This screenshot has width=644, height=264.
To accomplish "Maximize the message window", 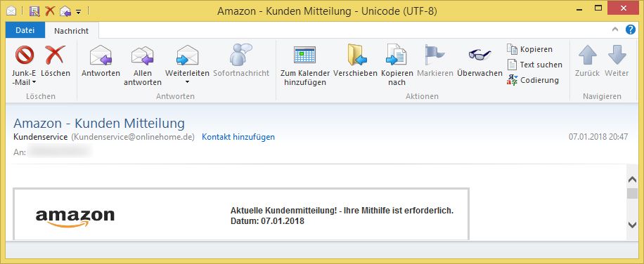I will click(x=598, y=8).
